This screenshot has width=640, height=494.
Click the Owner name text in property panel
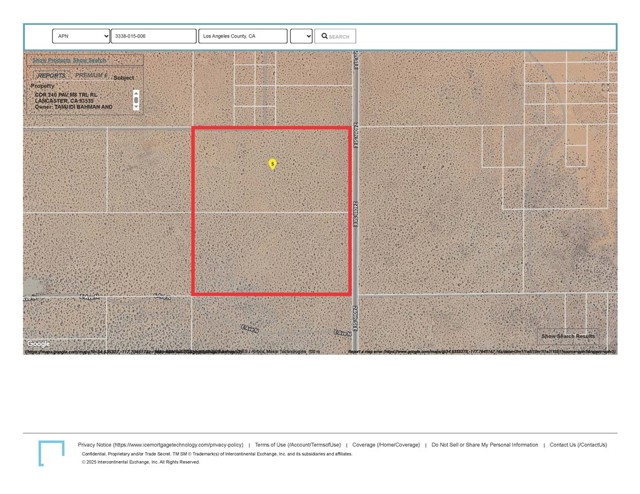click(x=73, y=107)
